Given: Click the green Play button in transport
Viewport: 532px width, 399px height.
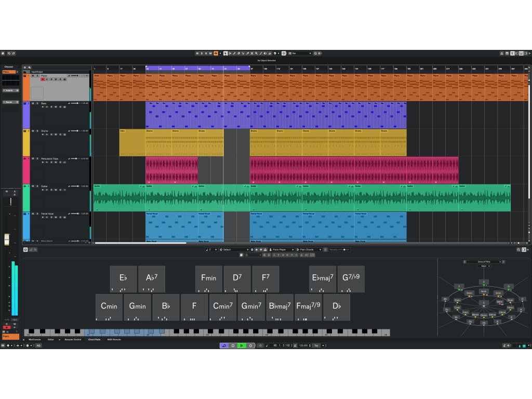Looking at the screenshot, I should (242, 345).
